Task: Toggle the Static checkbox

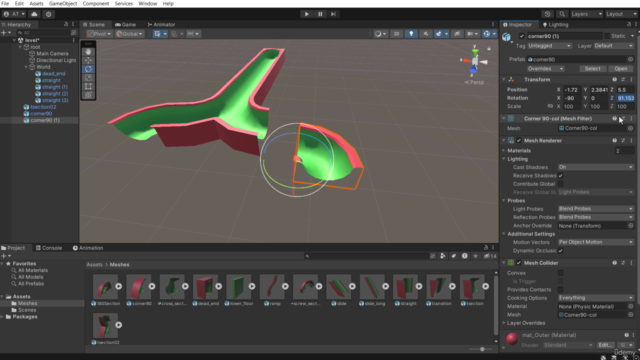Action: 607,36
